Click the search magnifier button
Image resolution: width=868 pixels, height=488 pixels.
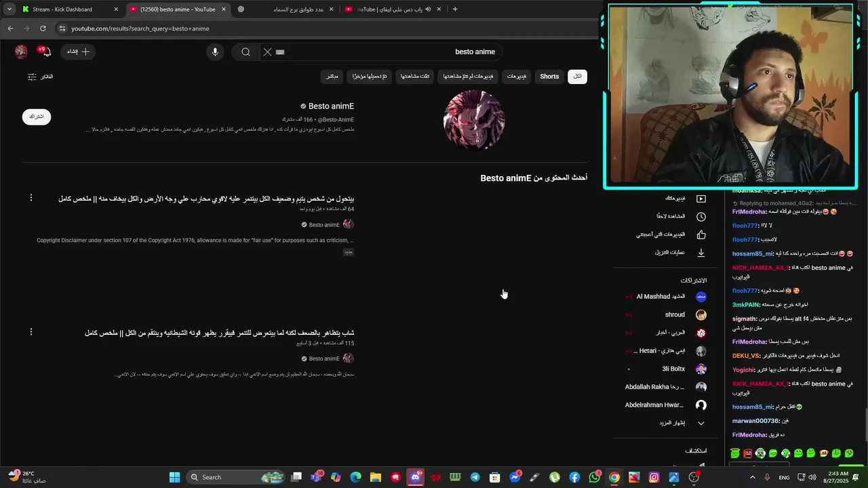(x=245, y=52)
